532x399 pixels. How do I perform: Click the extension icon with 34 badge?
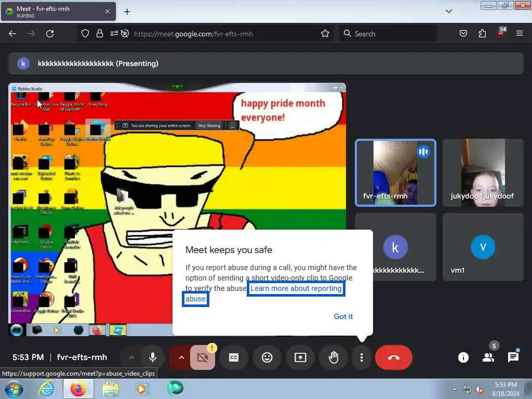(501, 33)
